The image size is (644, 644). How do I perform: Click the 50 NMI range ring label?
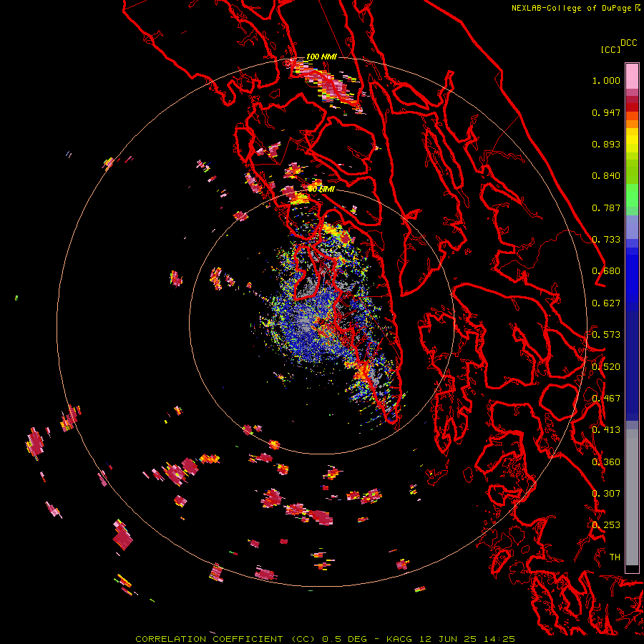321,190
